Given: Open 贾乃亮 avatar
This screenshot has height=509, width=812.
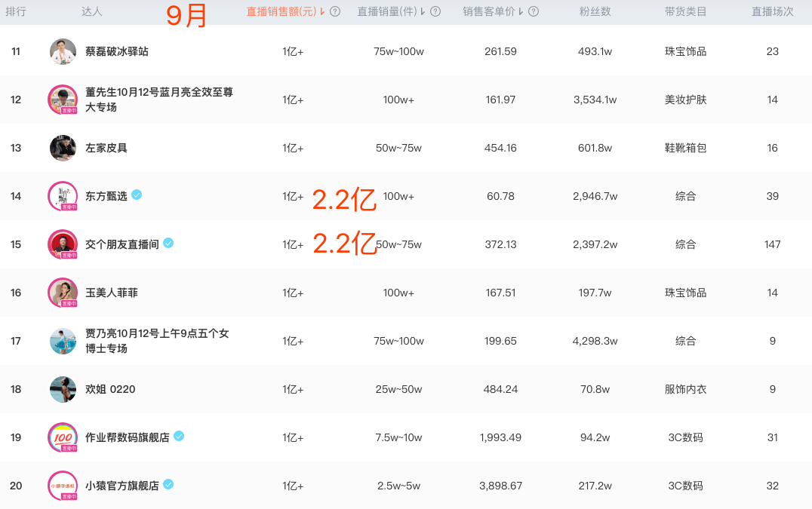Looking at the screenshot, I should [x=63, y=341].
